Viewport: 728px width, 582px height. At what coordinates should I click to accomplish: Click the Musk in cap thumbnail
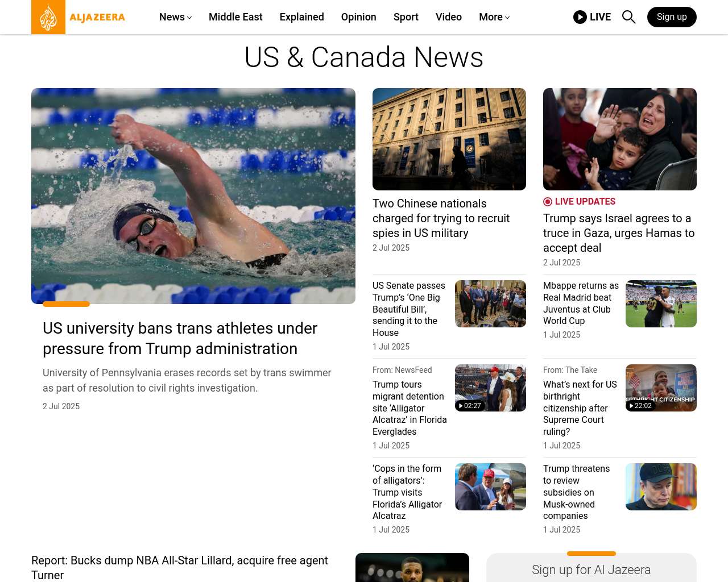[x=661, y=487]
